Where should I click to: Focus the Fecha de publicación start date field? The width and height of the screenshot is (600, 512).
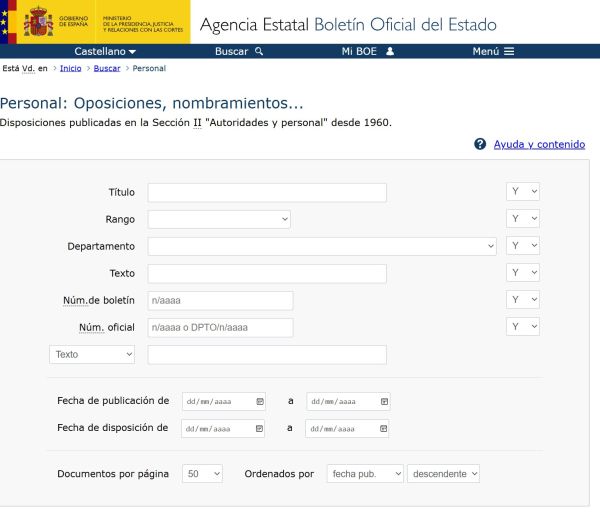(224, 401)
